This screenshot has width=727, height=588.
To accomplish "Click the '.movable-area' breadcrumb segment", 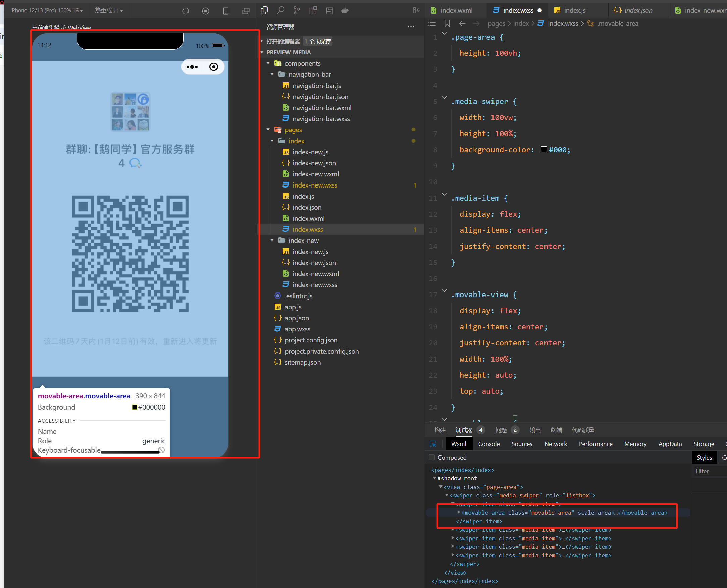I will pyautogui.click(x=618, y=23).
